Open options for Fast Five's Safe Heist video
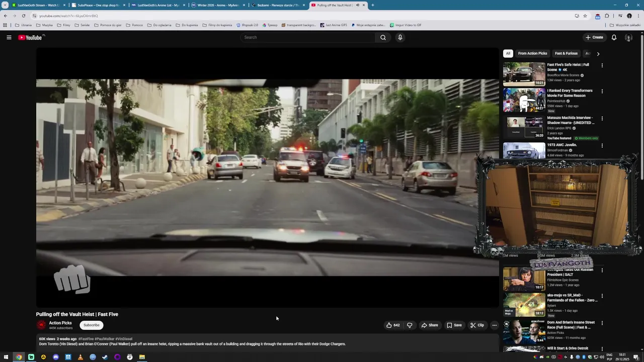The width and height of the screenshot is (644, 362). coord(602,65)
